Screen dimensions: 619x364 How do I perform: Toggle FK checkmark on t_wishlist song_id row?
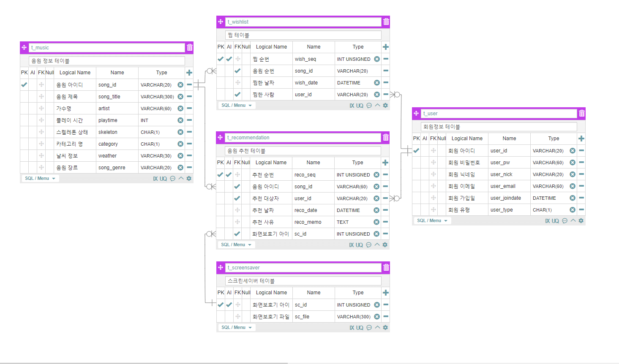(237, 71)
